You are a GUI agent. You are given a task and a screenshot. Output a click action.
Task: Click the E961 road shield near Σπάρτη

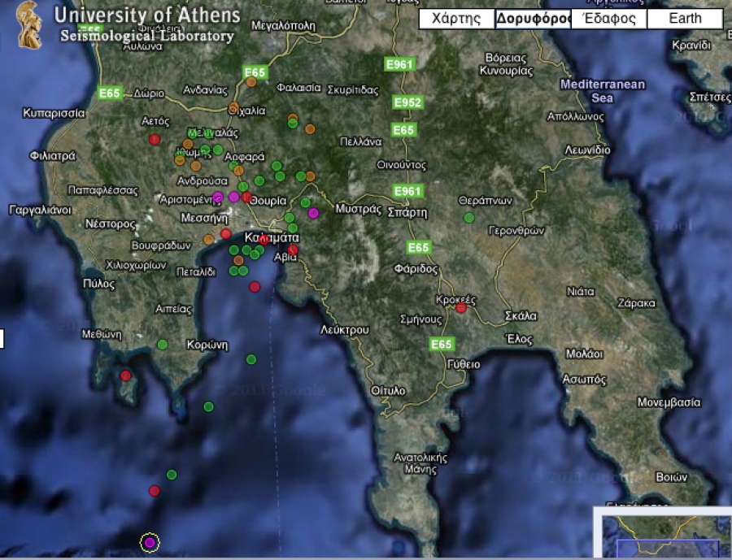[407, 191]
